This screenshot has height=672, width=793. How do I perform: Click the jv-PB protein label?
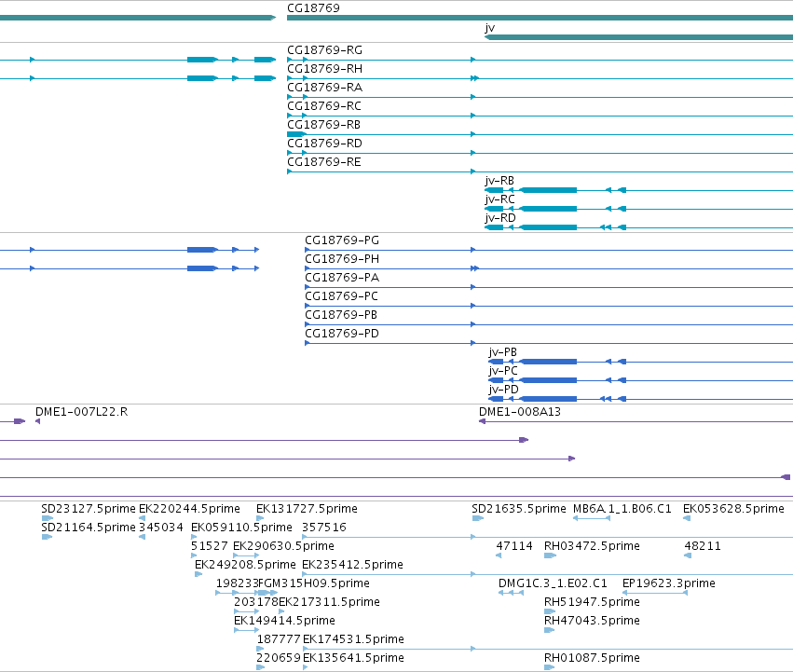pos(502,352)
